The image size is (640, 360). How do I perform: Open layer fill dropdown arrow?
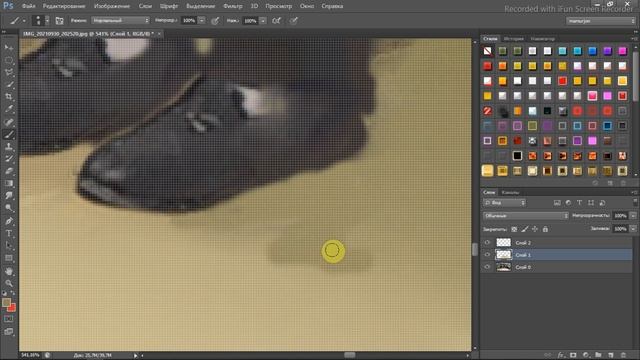point(633,229)
